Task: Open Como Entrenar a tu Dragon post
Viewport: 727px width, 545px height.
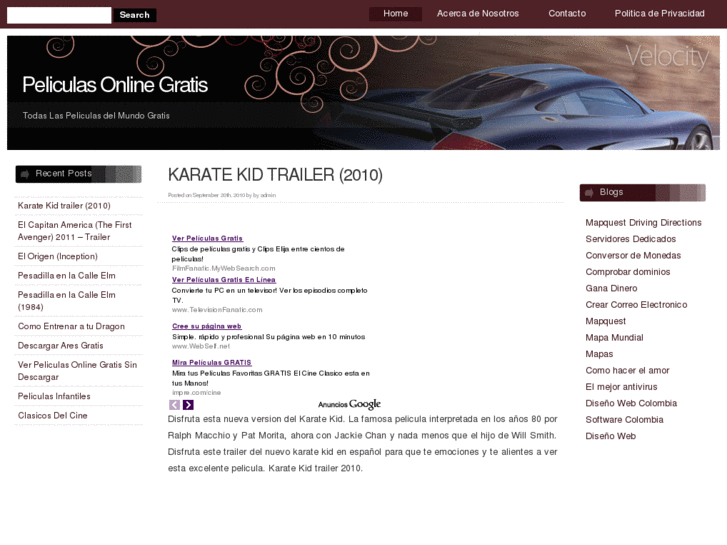Action: [x=71, y=327]
